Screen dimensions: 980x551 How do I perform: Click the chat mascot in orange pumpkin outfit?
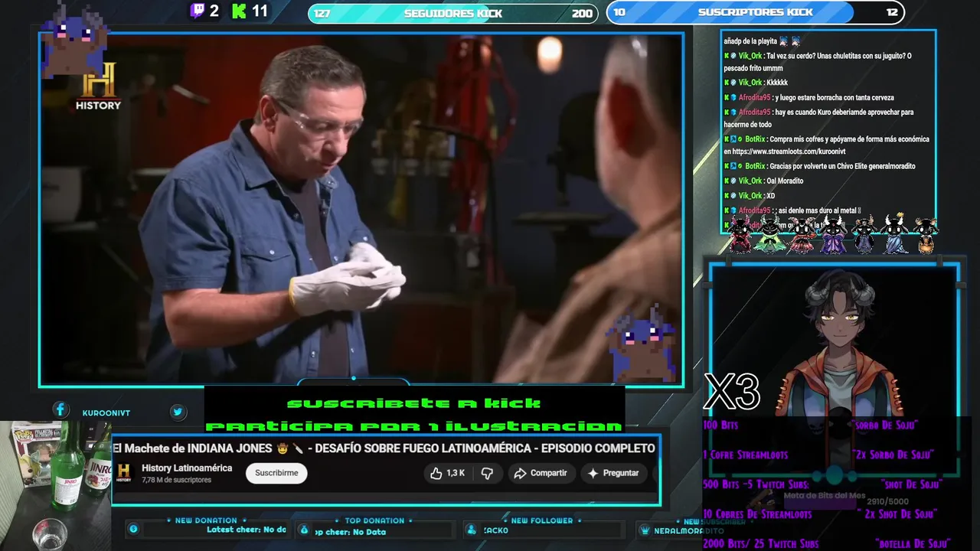coord(926,236)
